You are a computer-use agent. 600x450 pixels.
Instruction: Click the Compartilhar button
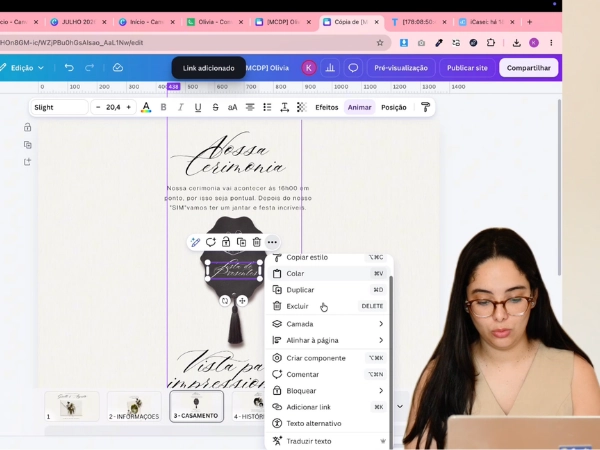[528, 68]
